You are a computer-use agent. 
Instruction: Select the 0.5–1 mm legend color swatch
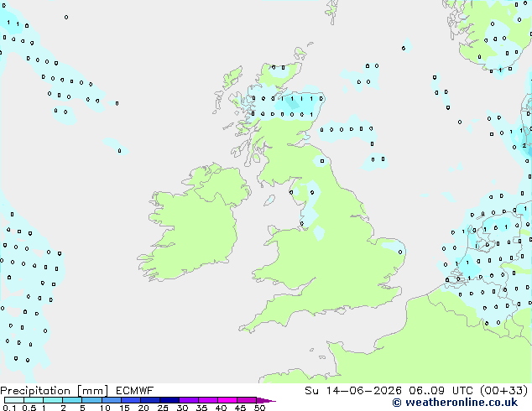(x=34, y=400)
